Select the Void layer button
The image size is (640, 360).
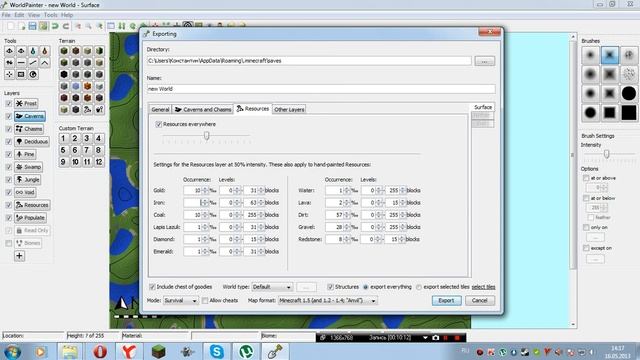click(x=25, y=192)
